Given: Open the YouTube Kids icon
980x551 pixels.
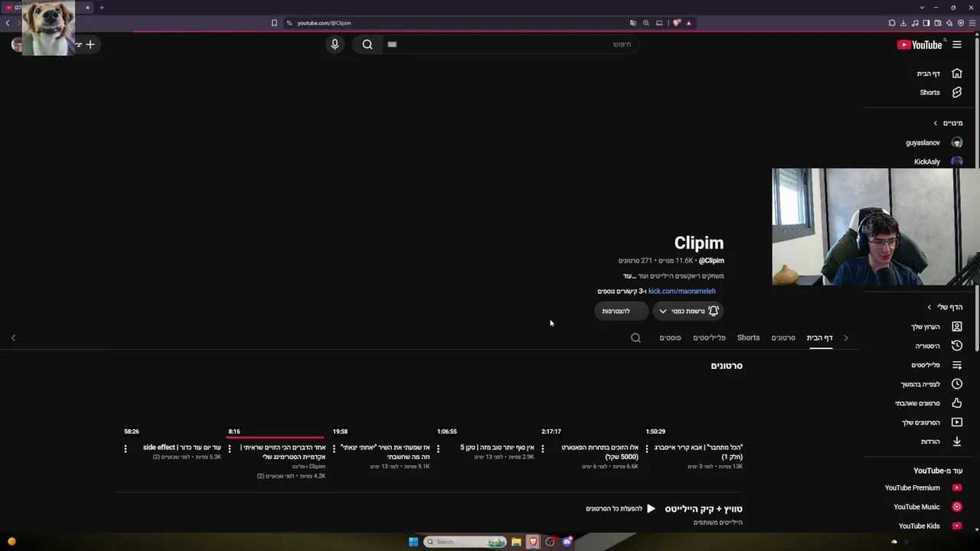Looking at the screenshot, I should (x=957, y=526).
